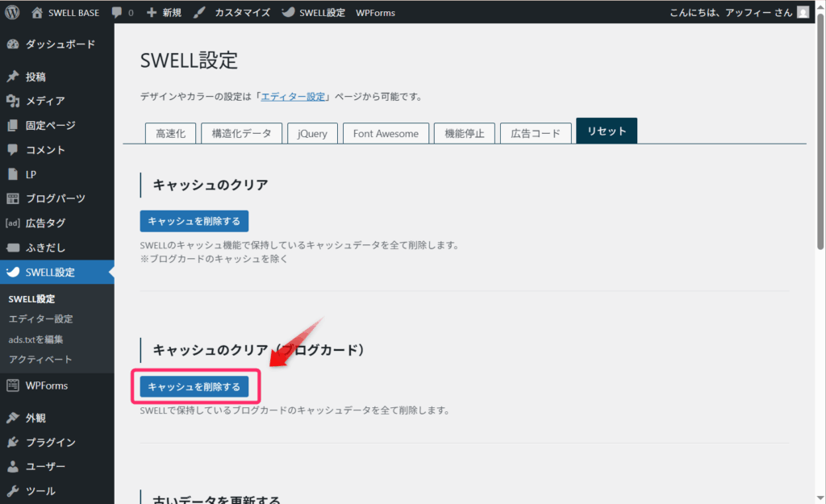
Task: Open エディター設定 submenu item
Action: [40, 319]
